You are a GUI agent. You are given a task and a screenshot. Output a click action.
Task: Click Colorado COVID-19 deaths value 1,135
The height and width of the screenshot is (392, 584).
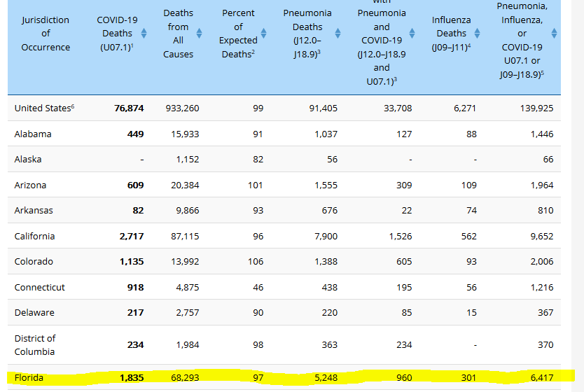(132, 261)
